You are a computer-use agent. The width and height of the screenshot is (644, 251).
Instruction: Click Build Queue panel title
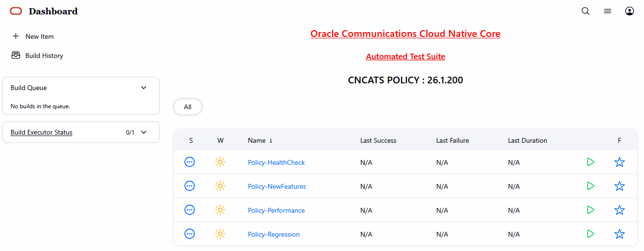[x=29, y=88]
